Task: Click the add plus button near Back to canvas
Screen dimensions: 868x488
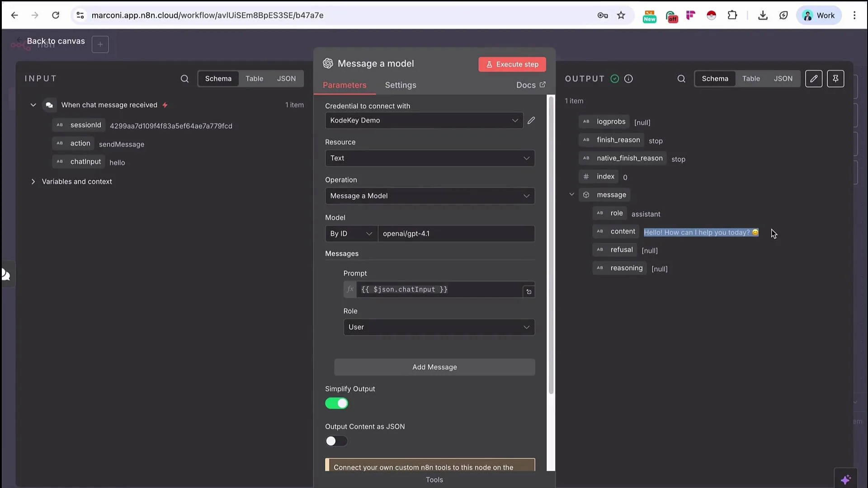Action: coord(100,44)
